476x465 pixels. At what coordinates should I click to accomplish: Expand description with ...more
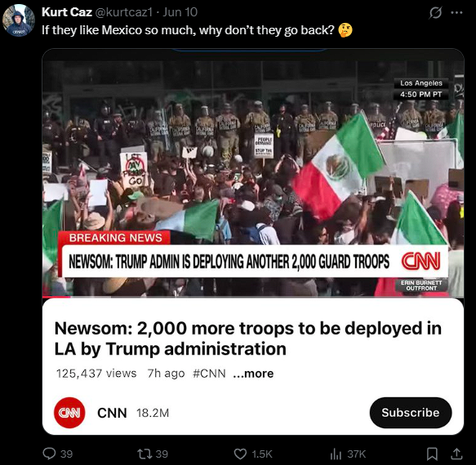[x=253, y=373]
